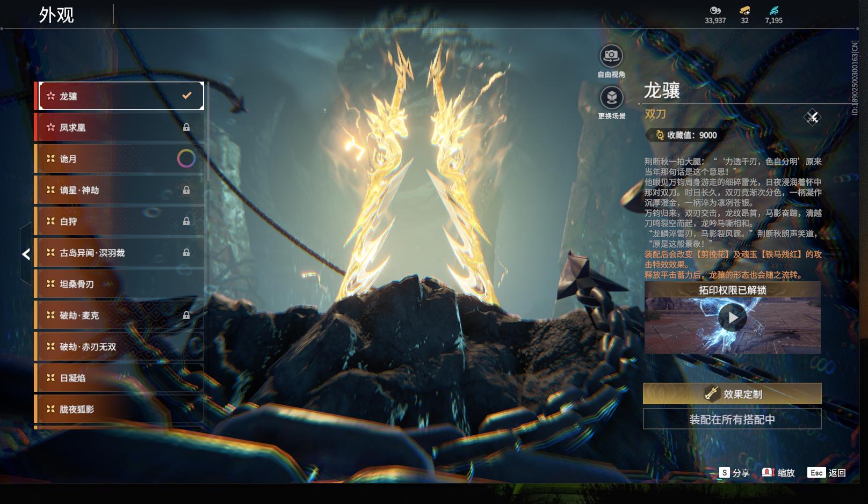Click the rarity icon beside 白狩

coord(50,221)
